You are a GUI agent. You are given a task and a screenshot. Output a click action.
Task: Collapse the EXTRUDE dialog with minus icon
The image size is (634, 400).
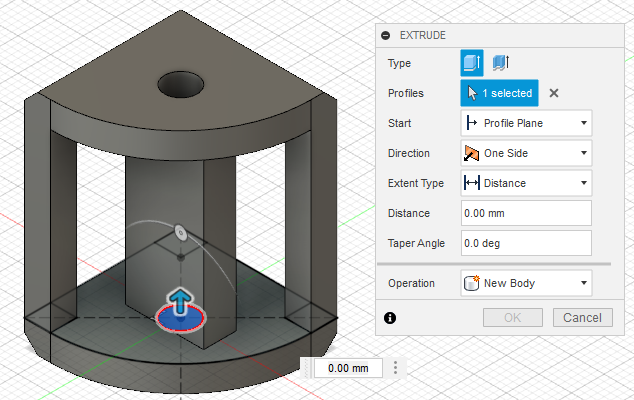386,36
